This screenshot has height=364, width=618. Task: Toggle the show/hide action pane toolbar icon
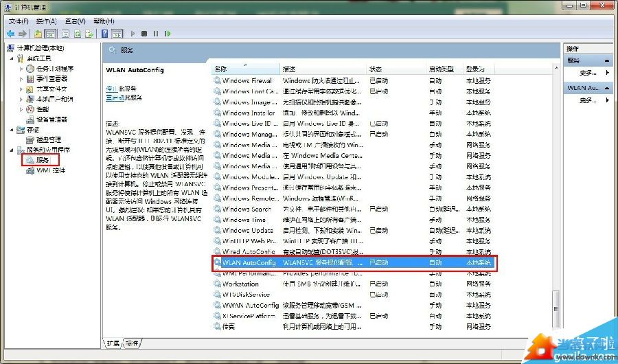point(117,34)
